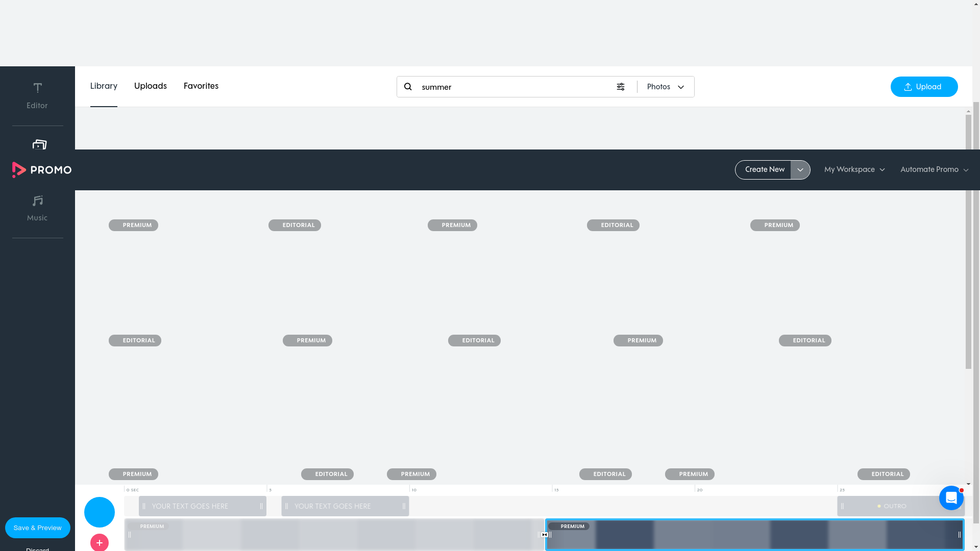Click left handle of first text block
Screen dimensions: 980x551
[x=144, y=506]
